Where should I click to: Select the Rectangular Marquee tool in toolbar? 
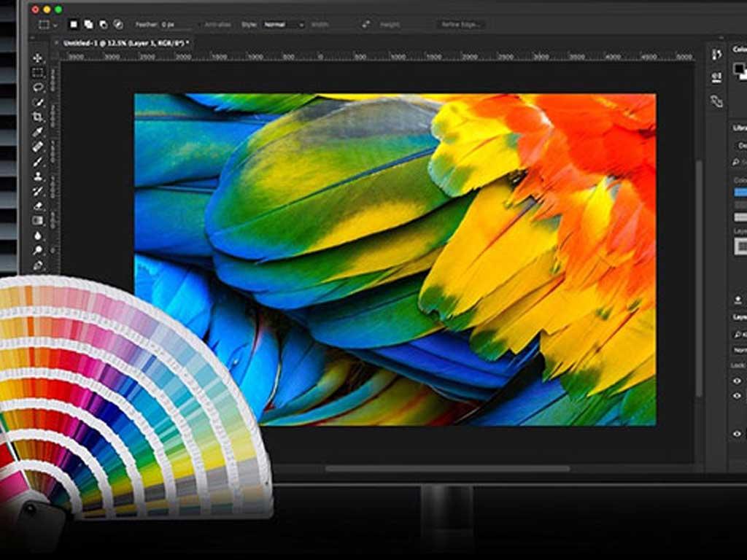pos(38,72)
